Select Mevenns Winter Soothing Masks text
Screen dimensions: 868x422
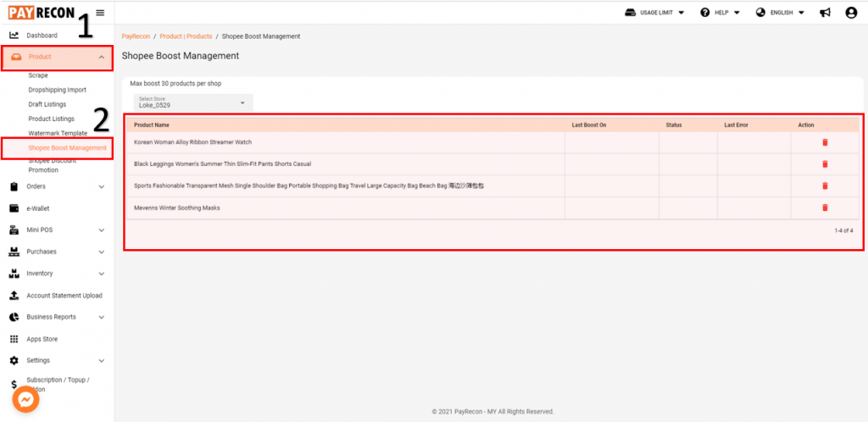click(177, 208)
